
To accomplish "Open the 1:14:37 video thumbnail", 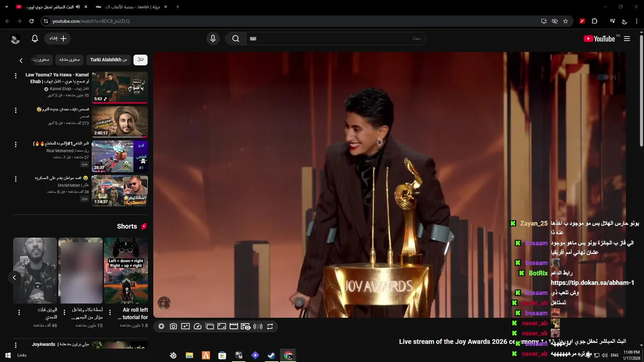I will coord(120,191).
